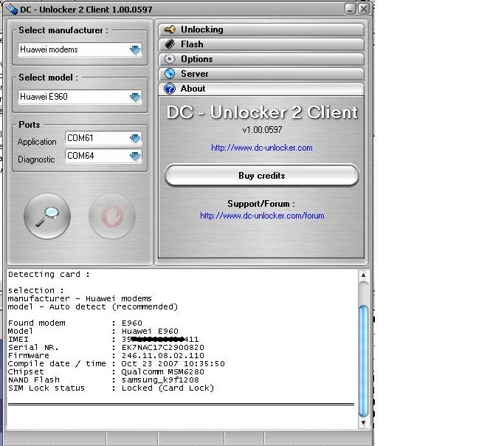Expand the Diagnostic port COM64 dropdown
This screenshot has height=446, width=504.
coord(134,156)
